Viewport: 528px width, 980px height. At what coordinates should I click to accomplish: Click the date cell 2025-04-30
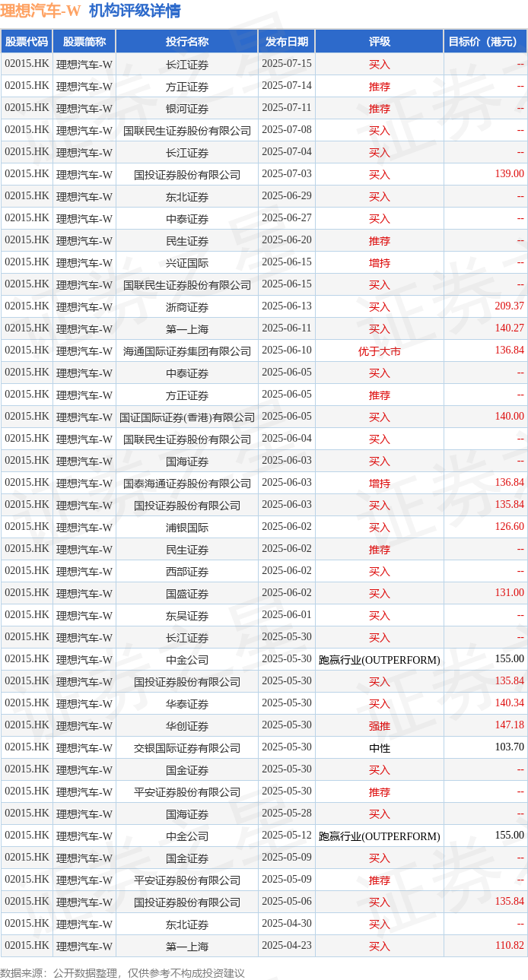click(287, 924)
